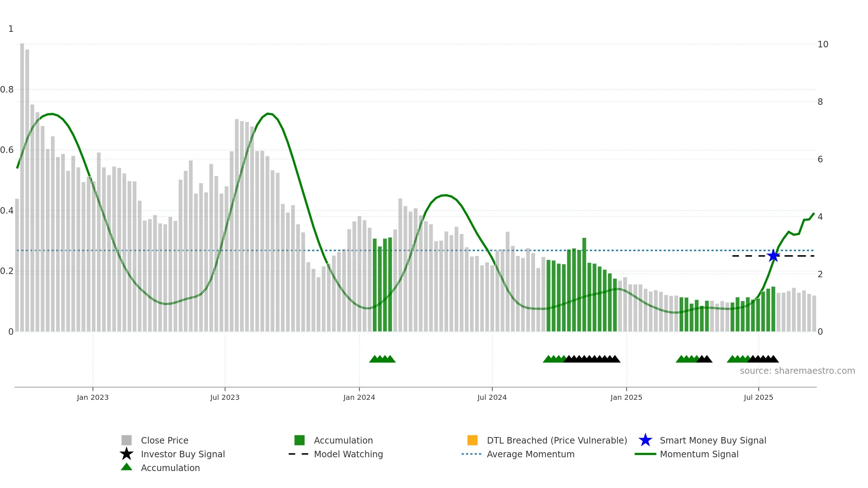Click the blue Smart Money Buy star on chart
Screen dimensions: 868x488
(x=773, y=256)
